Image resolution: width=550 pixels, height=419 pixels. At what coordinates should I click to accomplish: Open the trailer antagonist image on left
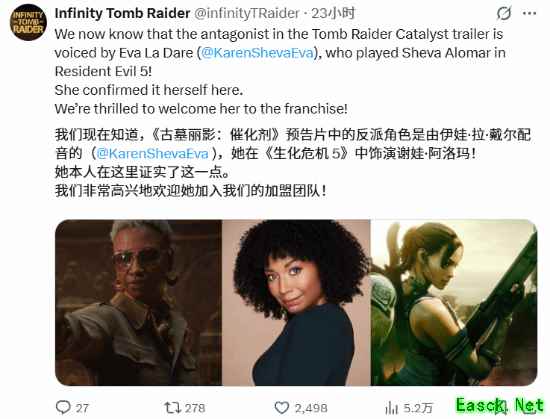138,303
